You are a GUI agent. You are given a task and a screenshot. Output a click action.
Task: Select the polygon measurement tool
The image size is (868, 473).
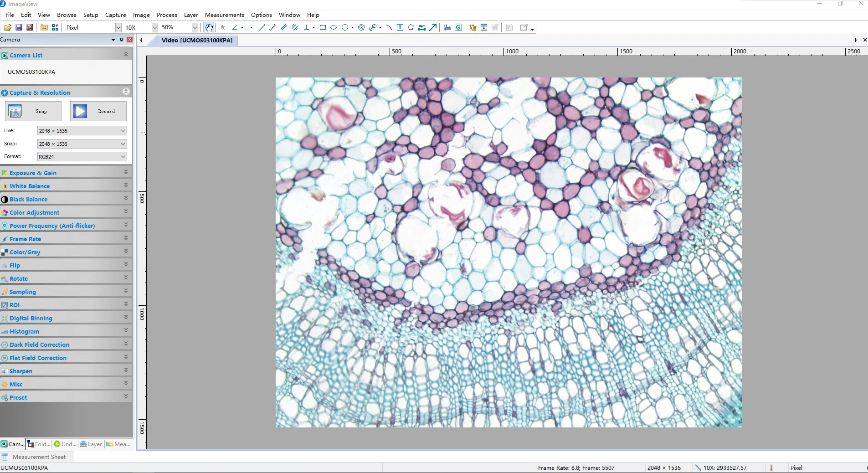[x=411, y=27]
